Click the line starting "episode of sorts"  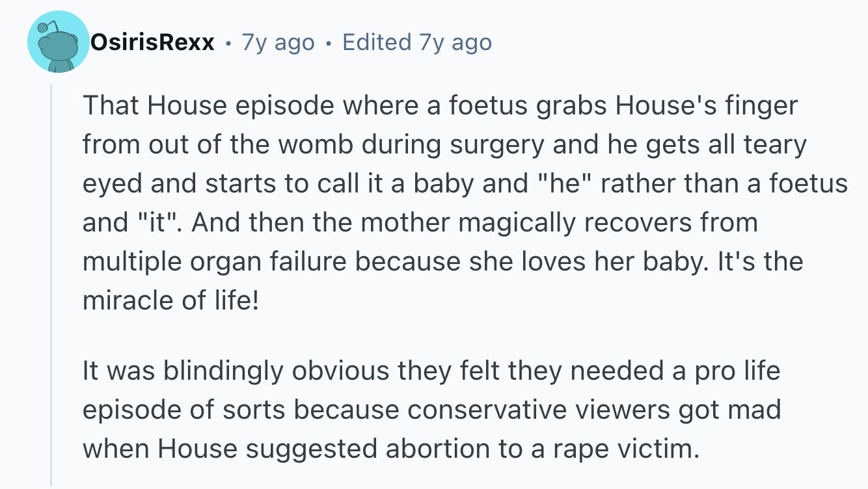pos(431,410)
